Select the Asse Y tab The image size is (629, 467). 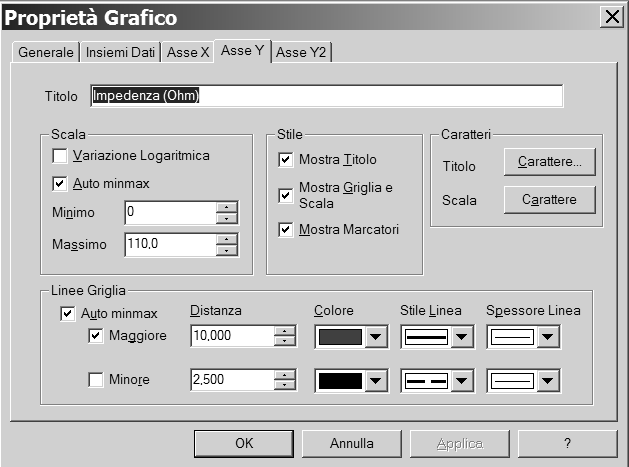[243, 51]
